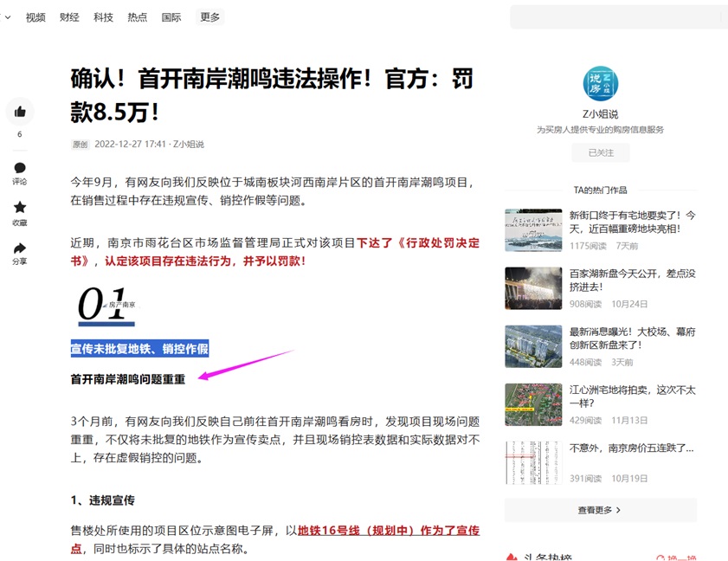Viewport: 728px width, 561px height.
Task: Open the 科技 channel tab
Action: 103,17
